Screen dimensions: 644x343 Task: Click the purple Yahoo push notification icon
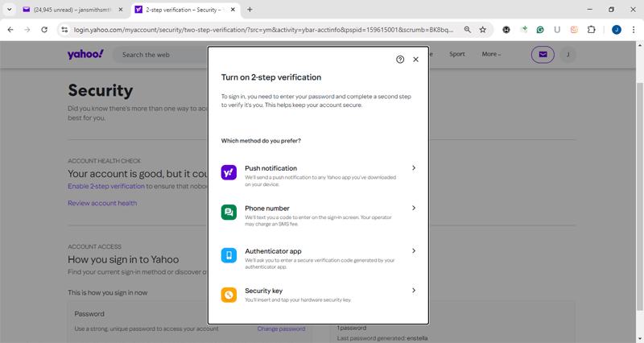point(229,172)
